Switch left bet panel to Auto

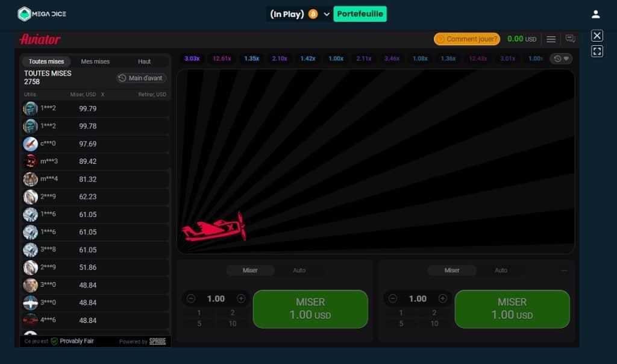[299, 271]
